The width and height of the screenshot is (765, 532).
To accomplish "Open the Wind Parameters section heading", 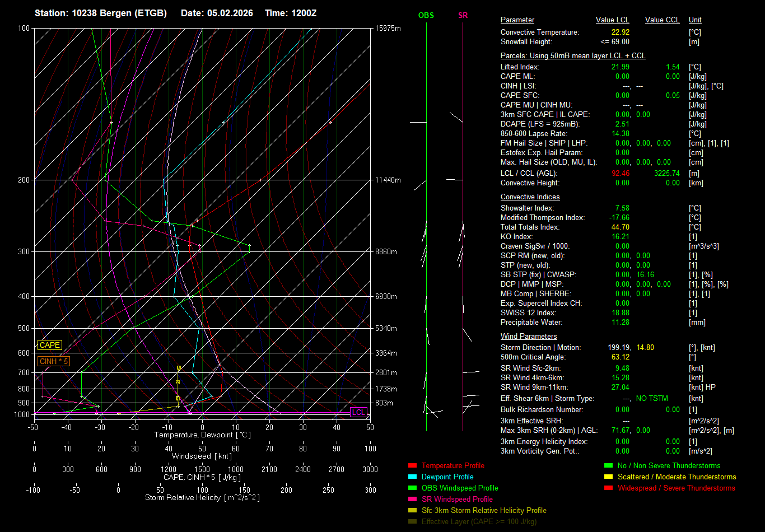I will [529, 337].
